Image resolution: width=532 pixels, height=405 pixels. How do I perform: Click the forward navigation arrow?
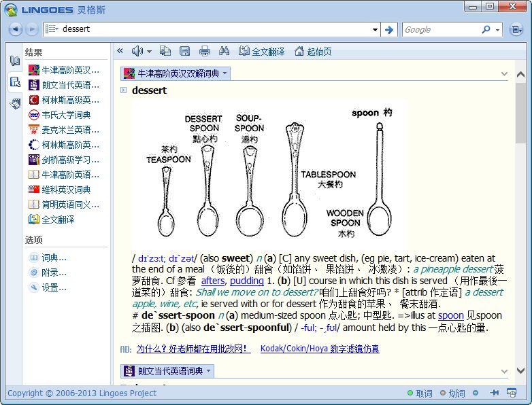[31, 29]
